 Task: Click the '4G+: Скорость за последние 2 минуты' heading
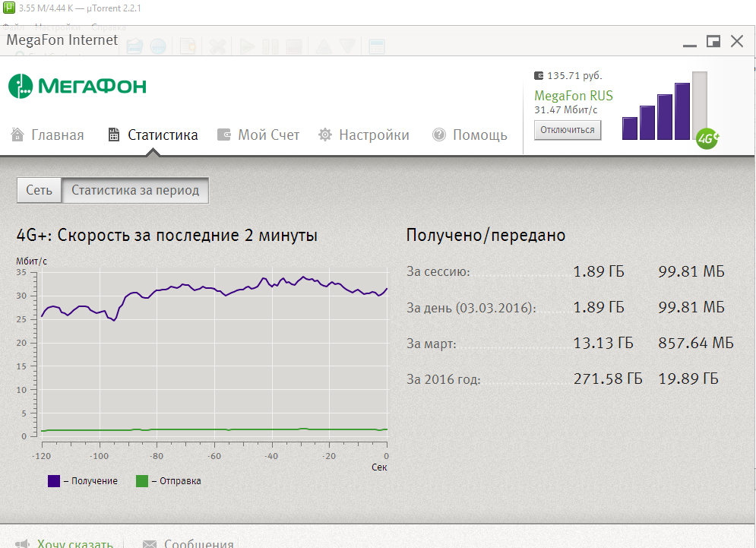tap(167, 236)
